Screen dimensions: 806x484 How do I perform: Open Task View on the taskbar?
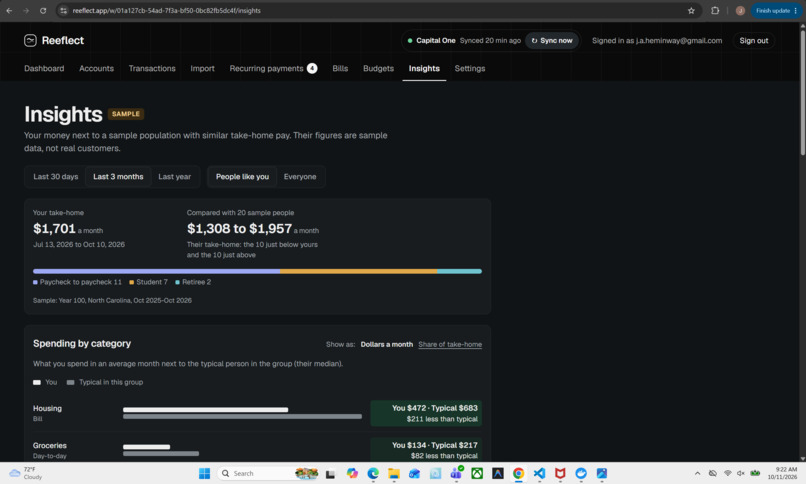click(331, 473)
